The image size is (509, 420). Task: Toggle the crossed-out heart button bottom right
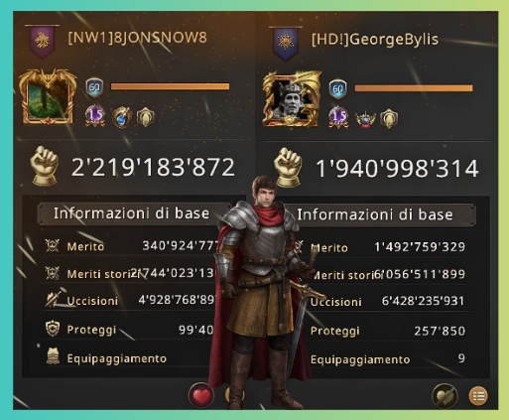click(x=445, y=396)
